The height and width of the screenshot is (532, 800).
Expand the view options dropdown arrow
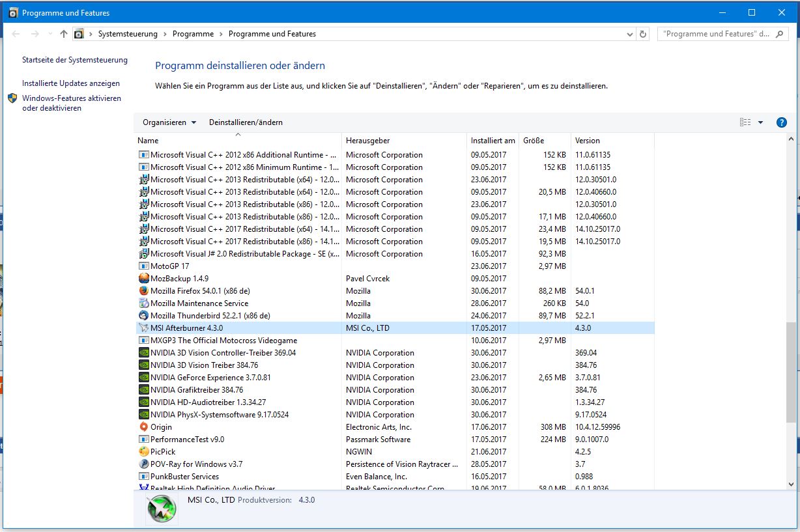click(760, 122)
